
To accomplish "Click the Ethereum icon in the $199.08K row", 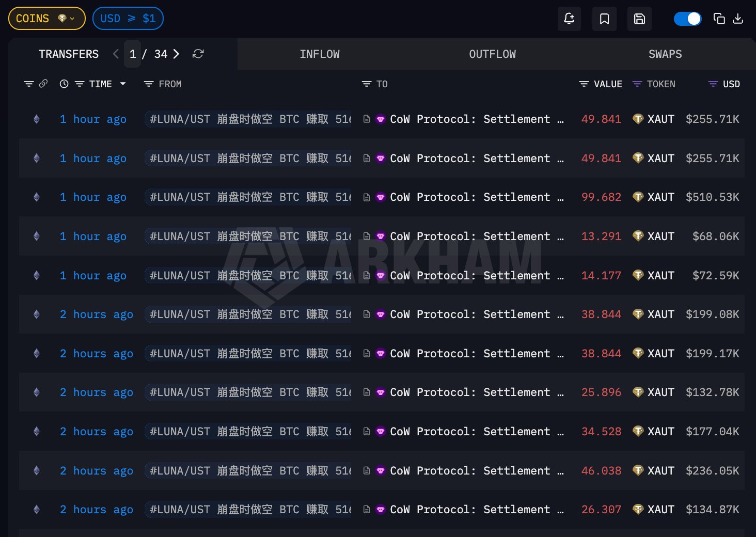I will 37,314.
